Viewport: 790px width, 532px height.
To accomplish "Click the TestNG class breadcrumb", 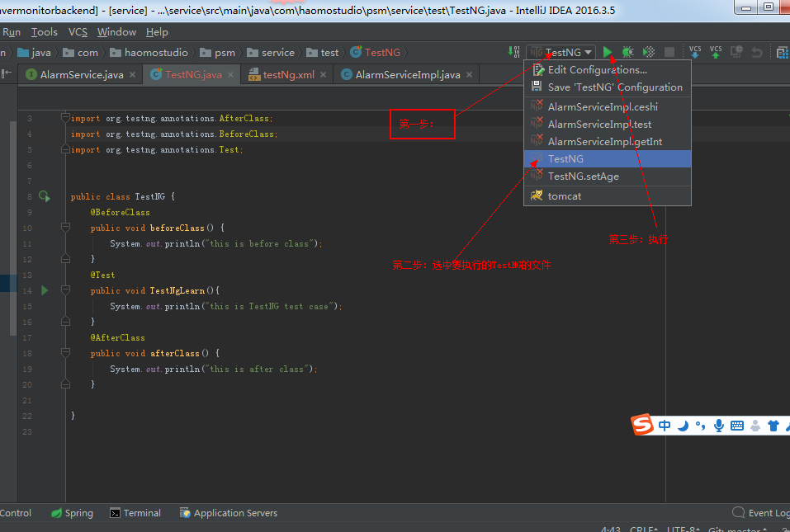I will click(x=376, y=52).
